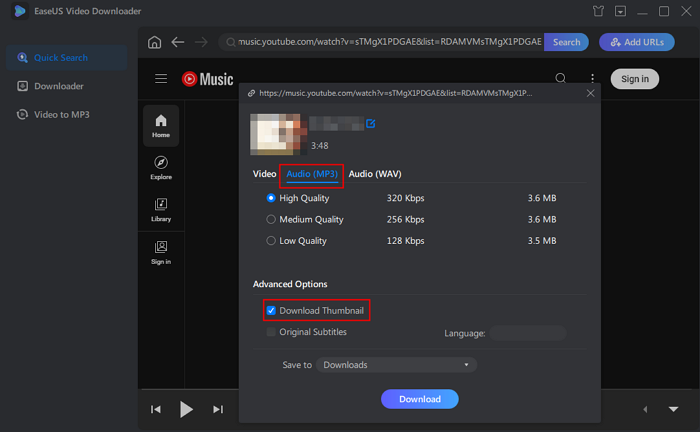Open Explore in YouTube Music sidebar

pos(161,168)
